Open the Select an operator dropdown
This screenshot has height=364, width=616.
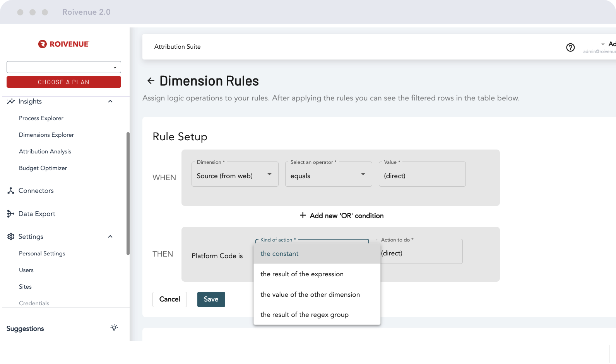tap(329, 174)
